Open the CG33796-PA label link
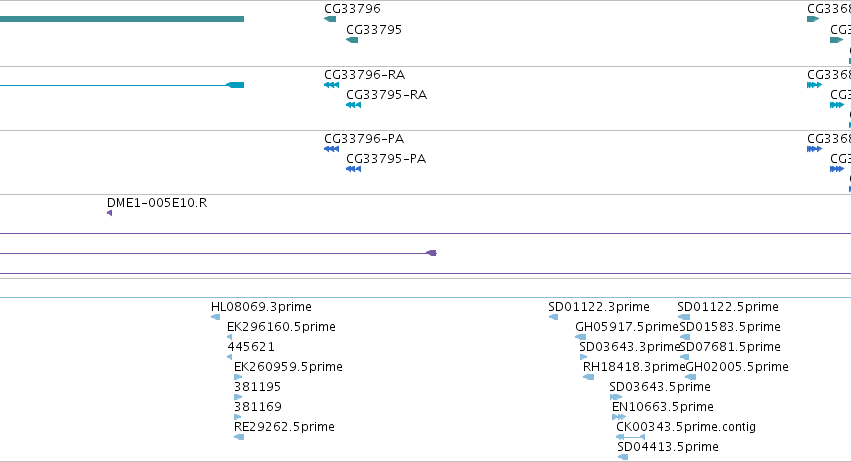This screenshot has width=851, height=462. [x=364, y=139]
